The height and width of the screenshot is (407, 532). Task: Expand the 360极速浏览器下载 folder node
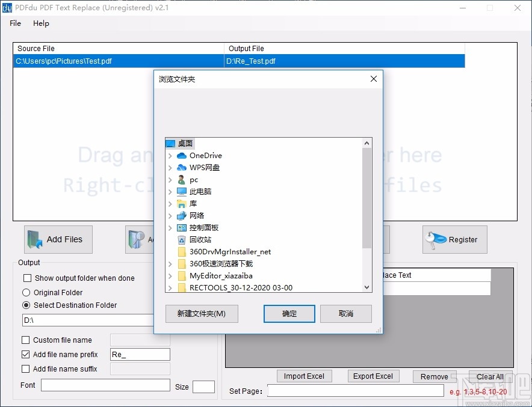(170, 263)
